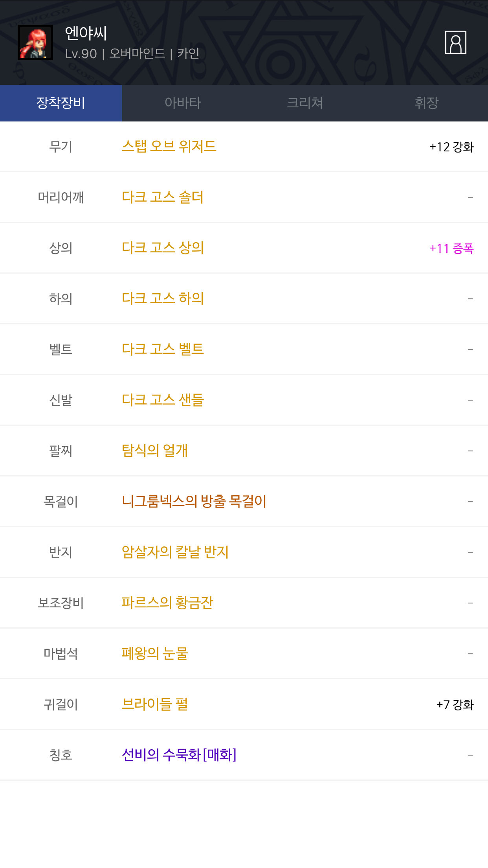Open the 엔야씨 character avatar thumbnail
The height and width of the screenshot is (868, 488).
click(x=35, y=42)
